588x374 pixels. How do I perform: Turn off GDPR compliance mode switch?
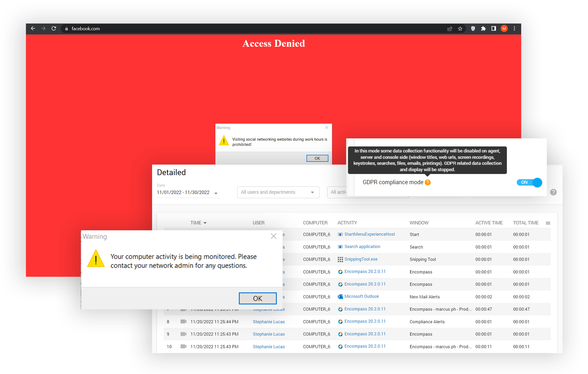coord(529,182)
